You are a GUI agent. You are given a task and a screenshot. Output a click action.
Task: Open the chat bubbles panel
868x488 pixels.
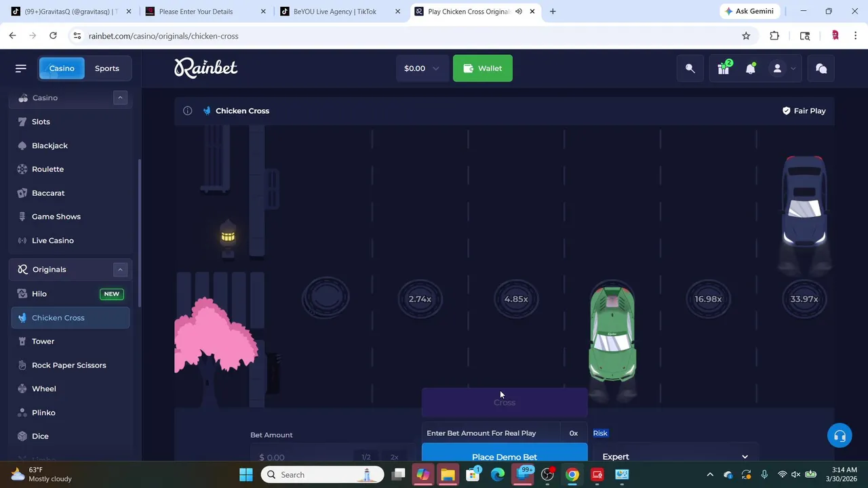coord(821,68)
